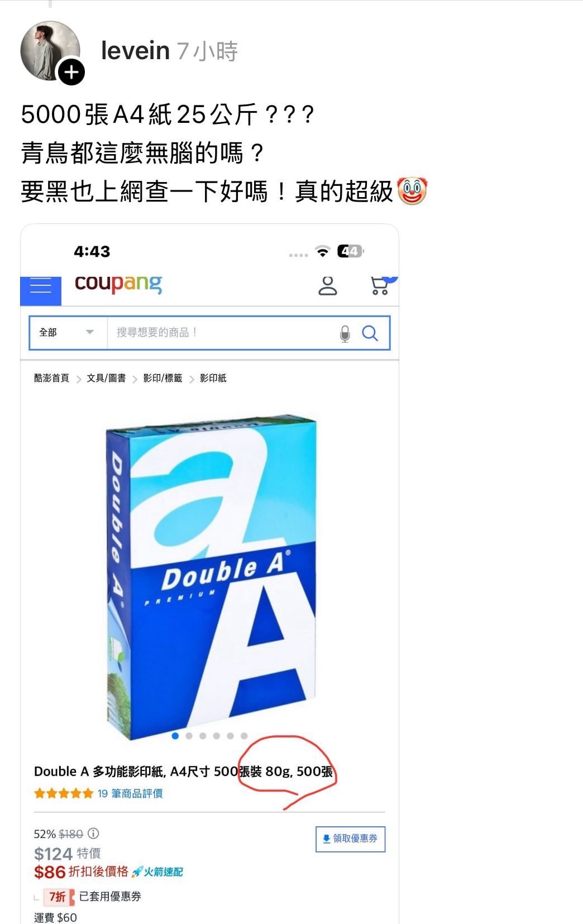Select the 文具/圖書 breadcrumb
The height and width of the screenshot is (924, 583).
106,378
